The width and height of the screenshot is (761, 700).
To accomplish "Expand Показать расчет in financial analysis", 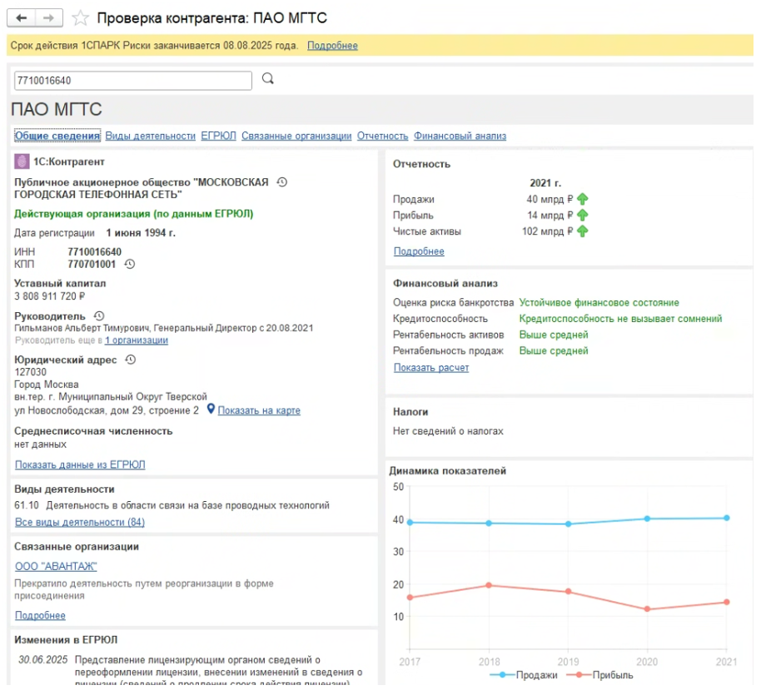I will click(430, 367).
